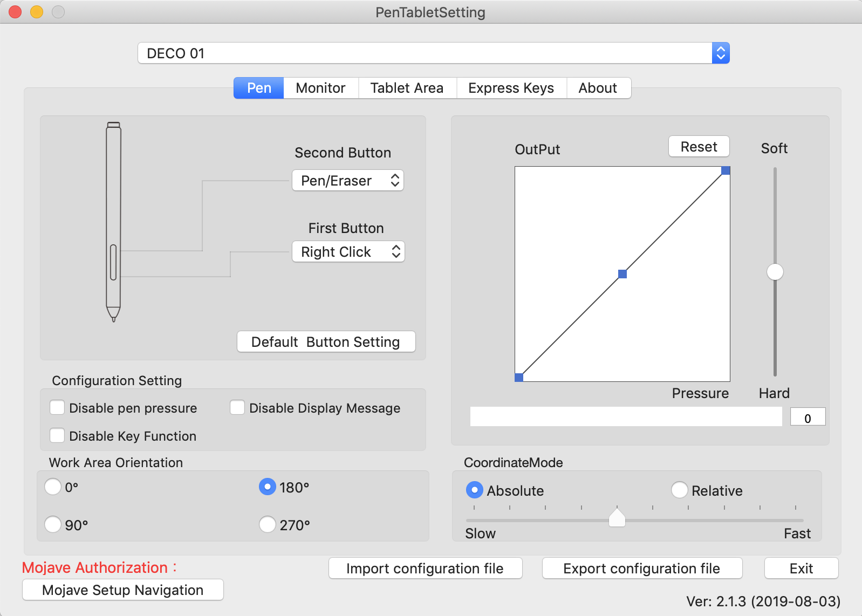Expand First Button Right Click dropdown
Image resolution: width=862 pixels, height=616 pixels.
click(348, 252)
